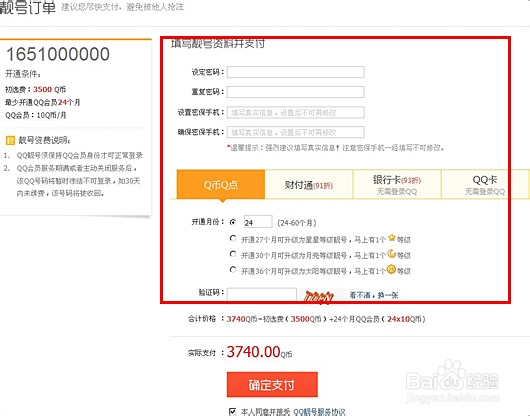The width and height of the screenshot is (530, 416).
Task: Click 看不清，换一张 to refresh captcha
Action: coord(374,295)
